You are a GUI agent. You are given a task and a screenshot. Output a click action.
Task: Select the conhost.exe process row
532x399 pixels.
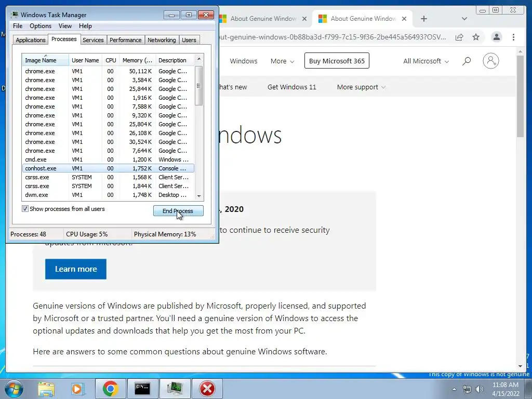tap(108, 168)
